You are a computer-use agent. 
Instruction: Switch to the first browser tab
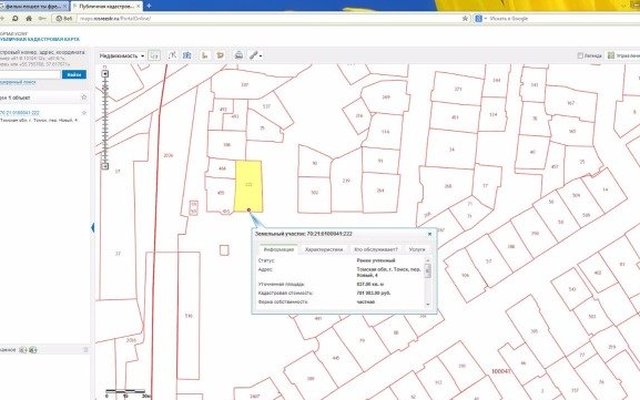[34, 7]
